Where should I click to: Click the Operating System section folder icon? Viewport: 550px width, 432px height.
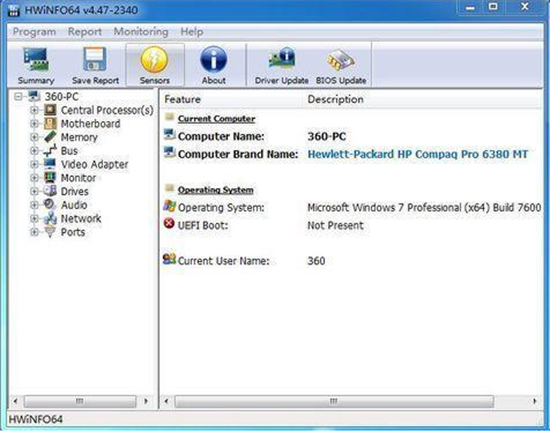click(x=169, y=188)
